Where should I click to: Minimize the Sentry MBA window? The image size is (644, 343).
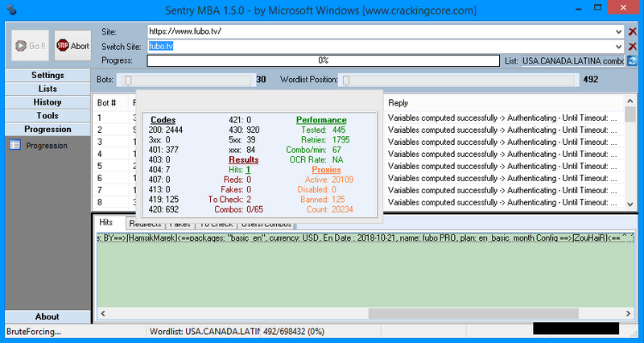pos(579,7)
